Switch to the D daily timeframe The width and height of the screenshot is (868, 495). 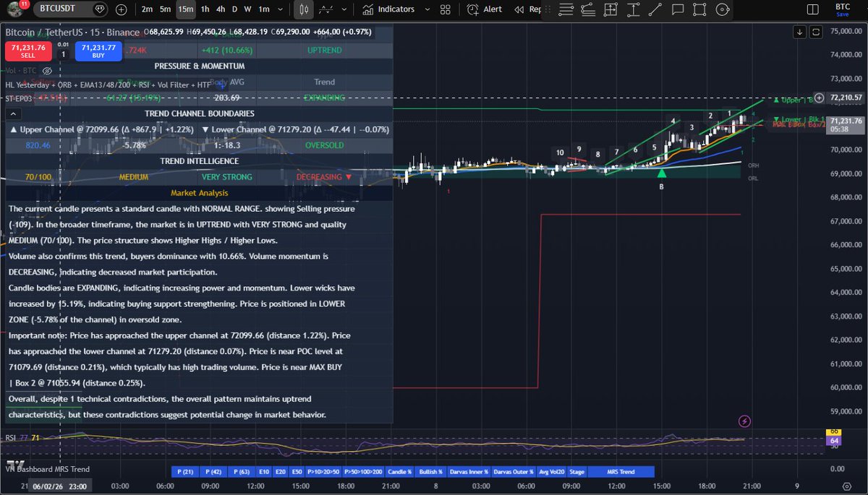click(235, 9)
